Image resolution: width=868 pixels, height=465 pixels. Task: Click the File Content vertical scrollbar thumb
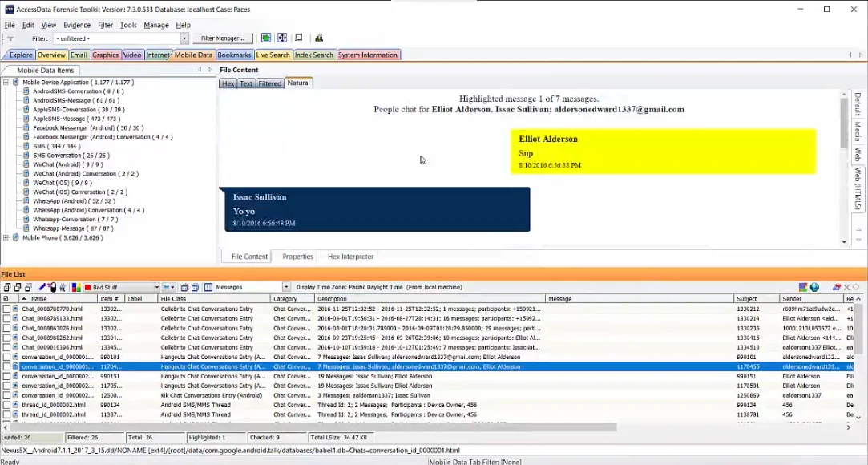coord(844,124)
